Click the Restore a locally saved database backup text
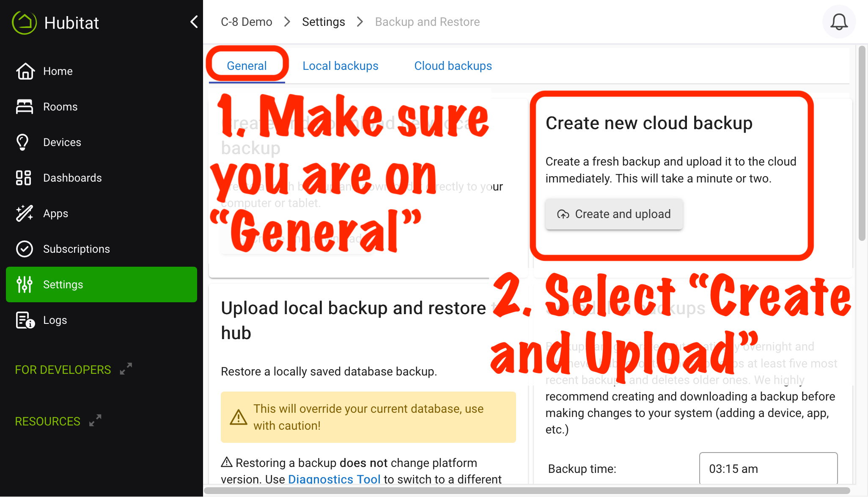 tap(329, 371)
